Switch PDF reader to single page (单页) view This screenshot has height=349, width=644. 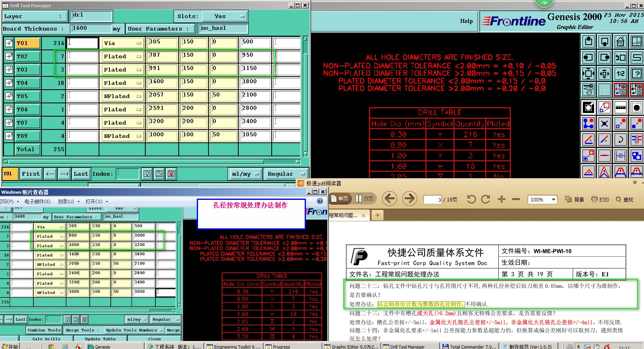click(340, 199)
